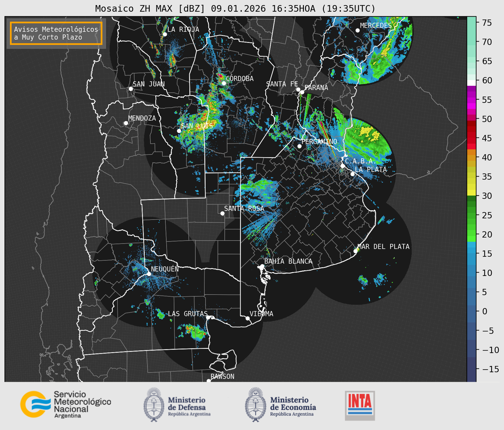This screenshot has width=504, height=430.
Task: Click the scale label 0
Action: point(484,311)
